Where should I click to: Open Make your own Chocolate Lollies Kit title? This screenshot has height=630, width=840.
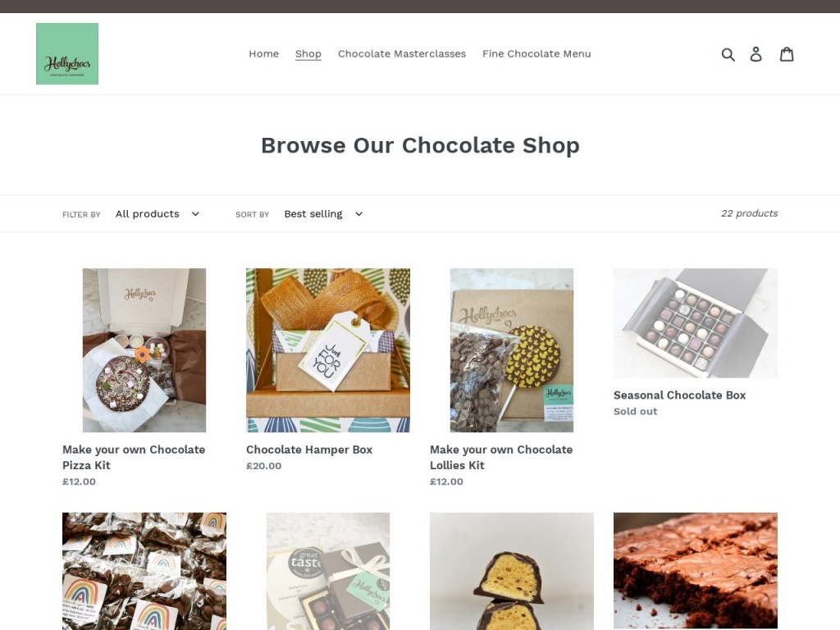(501, 458)
